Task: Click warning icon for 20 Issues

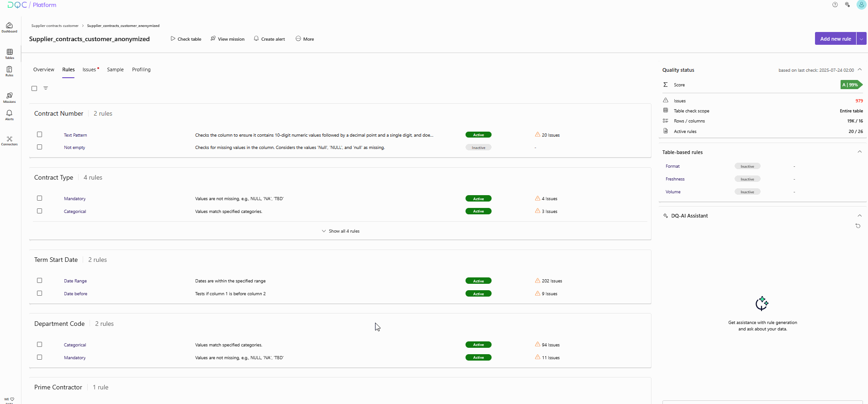Action: (538, 135)
